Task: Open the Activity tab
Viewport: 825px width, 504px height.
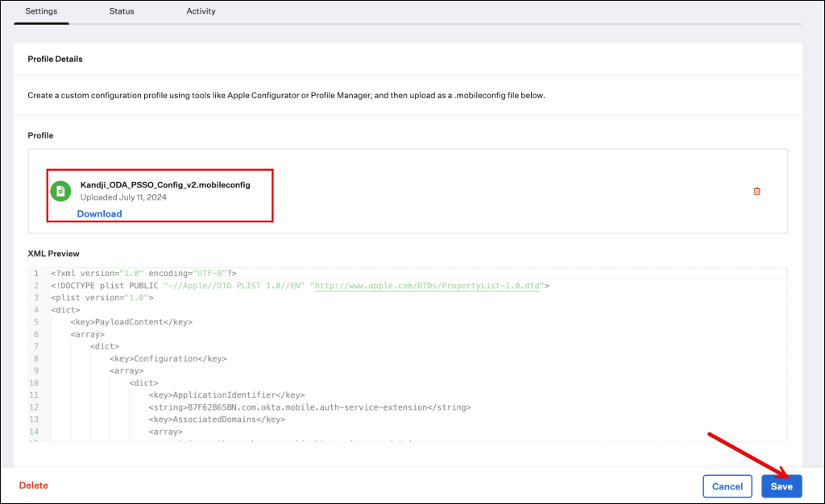Action: coord(201,11)
